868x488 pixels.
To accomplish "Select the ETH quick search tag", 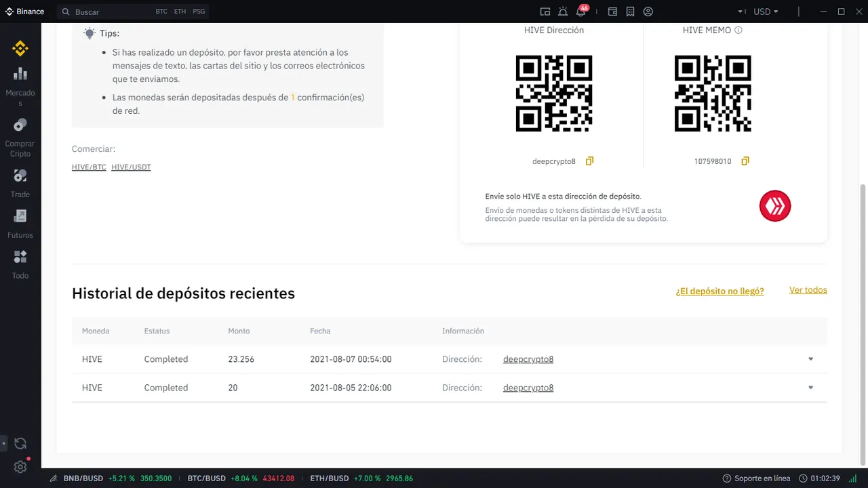I will tap(180, 12).
